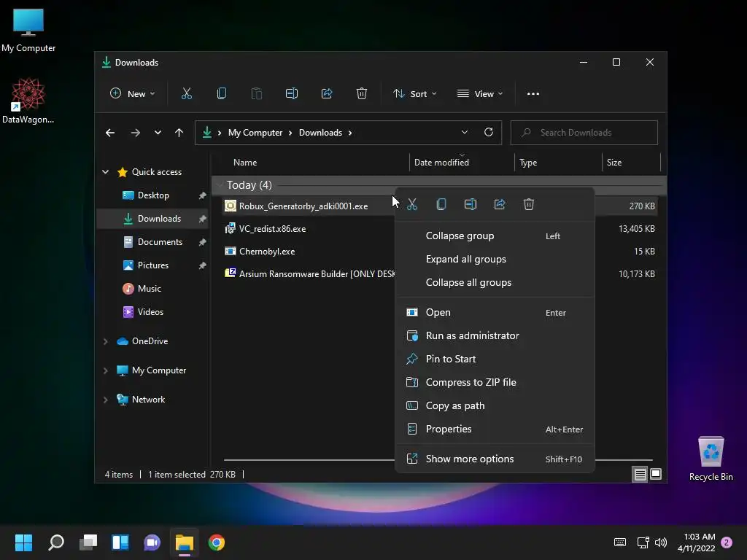The width and height of the screenshot is (747, 560).
Task: Click Show more options
Action: coord(495,459)
